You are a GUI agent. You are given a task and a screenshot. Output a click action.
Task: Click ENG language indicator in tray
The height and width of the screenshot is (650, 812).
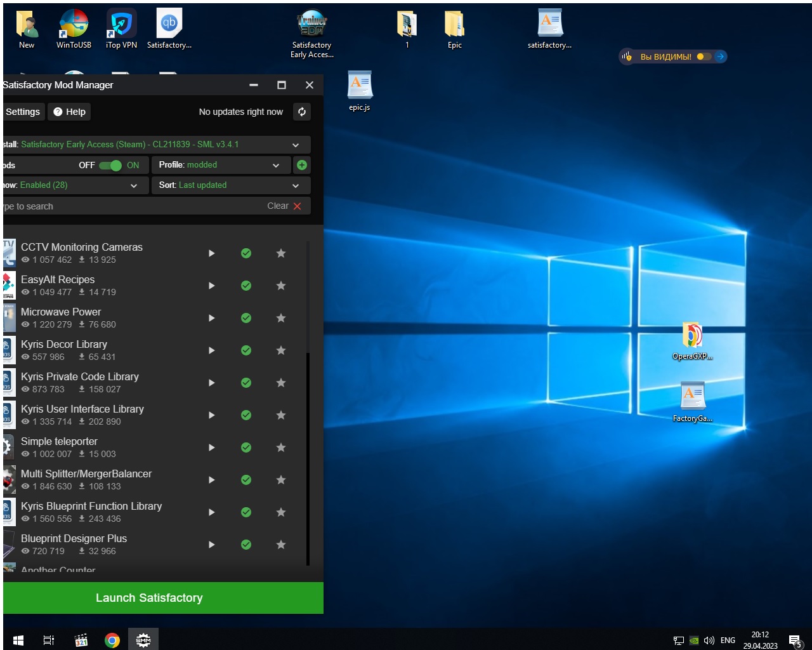(x=728, y=640)
